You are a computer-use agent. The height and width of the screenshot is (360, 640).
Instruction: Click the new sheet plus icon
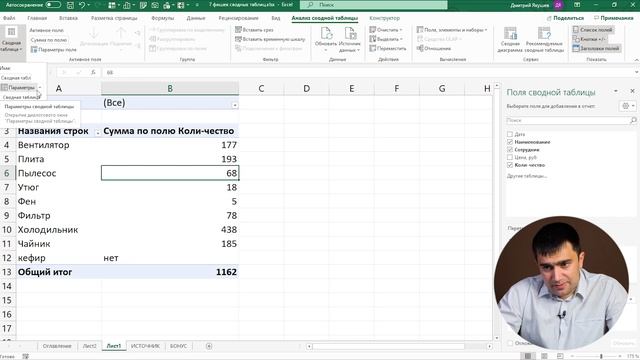209,346
